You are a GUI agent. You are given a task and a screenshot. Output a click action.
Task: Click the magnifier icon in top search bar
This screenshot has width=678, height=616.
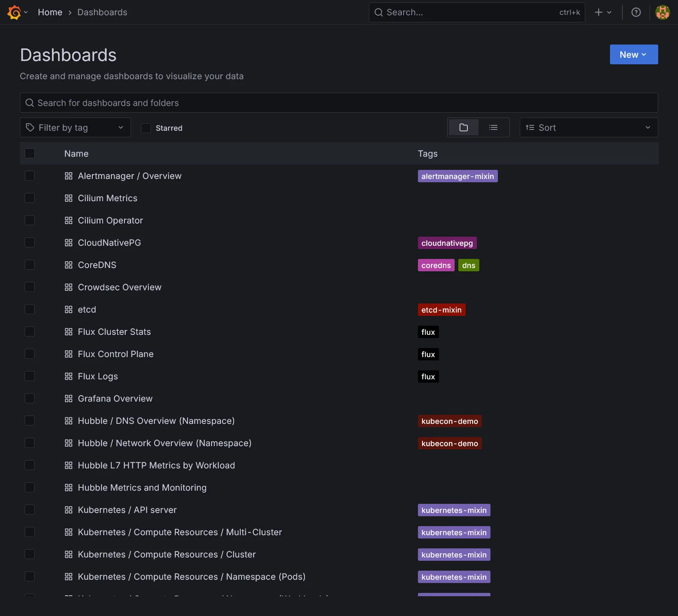[x=378, y=12]
